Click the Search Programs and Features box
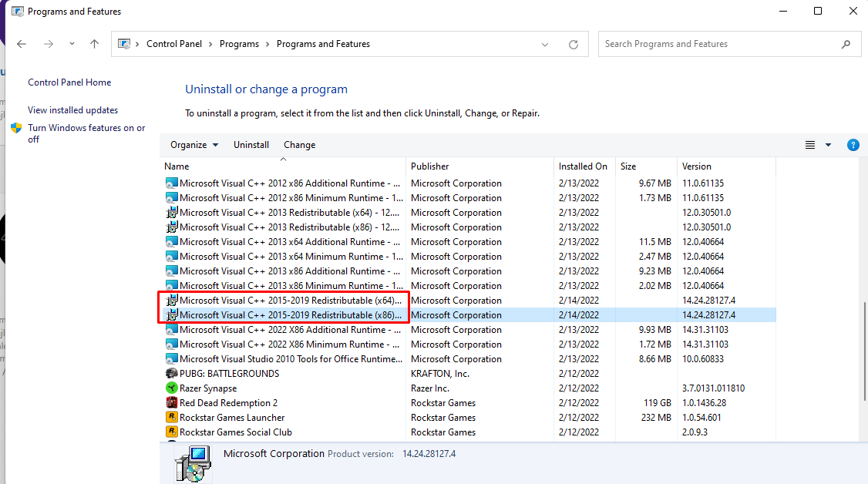868x484 pixels. tap(729, 44)
